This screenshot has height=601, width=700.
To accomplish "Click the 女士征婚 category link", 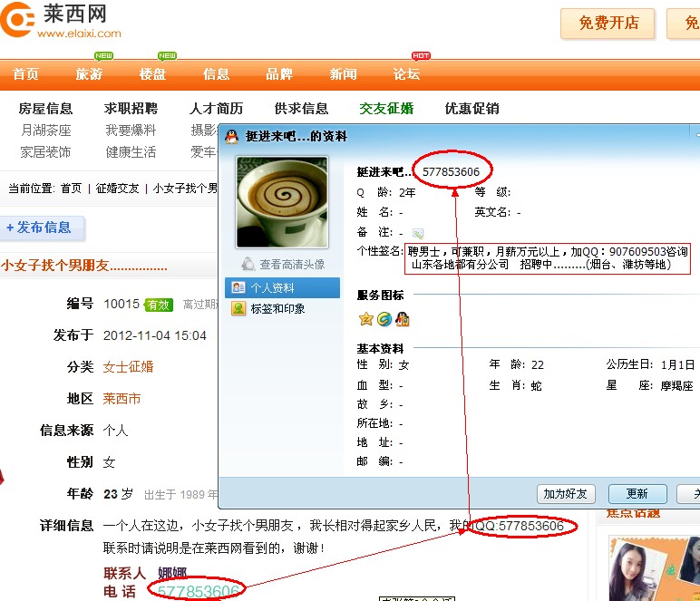I will click(129, 367).
